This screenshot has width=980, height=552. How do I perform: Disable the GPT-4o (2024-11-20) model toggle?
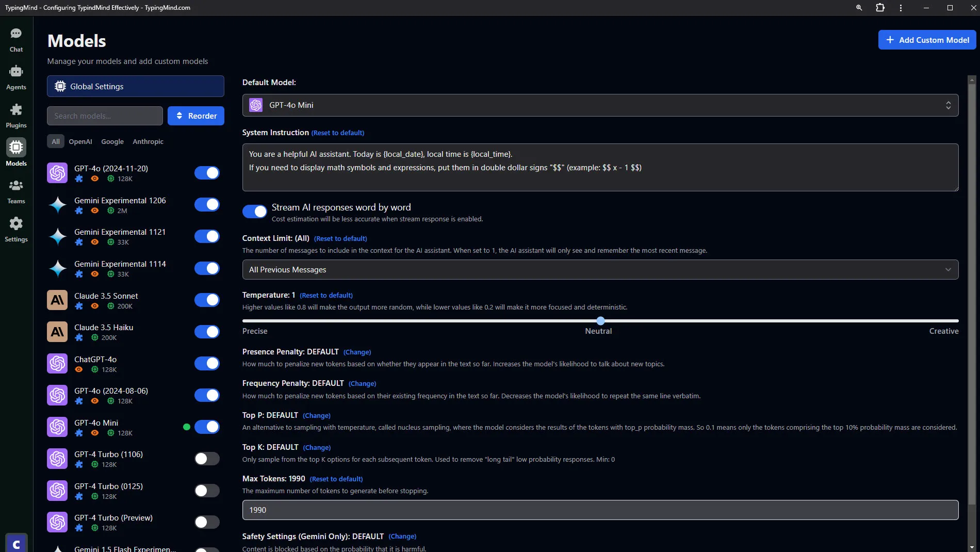coord(207,173)
